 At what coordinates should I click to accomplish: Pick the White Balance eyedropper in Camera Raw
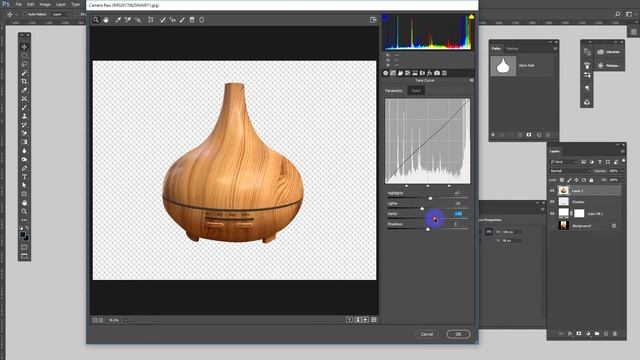tap(118, 20)
